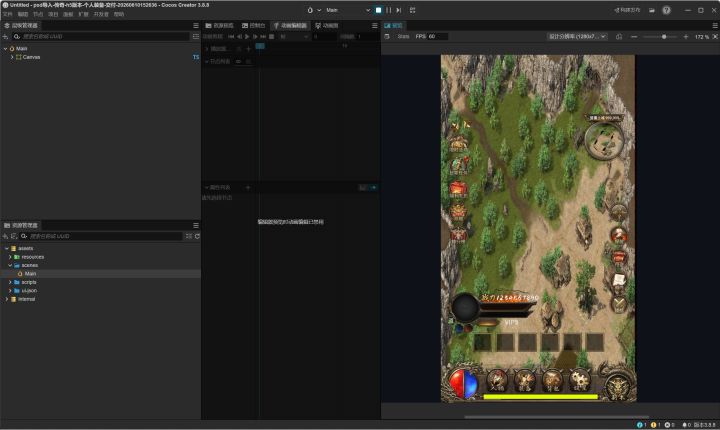Click the create asset plus icon in assets panel

coord(6,236)
